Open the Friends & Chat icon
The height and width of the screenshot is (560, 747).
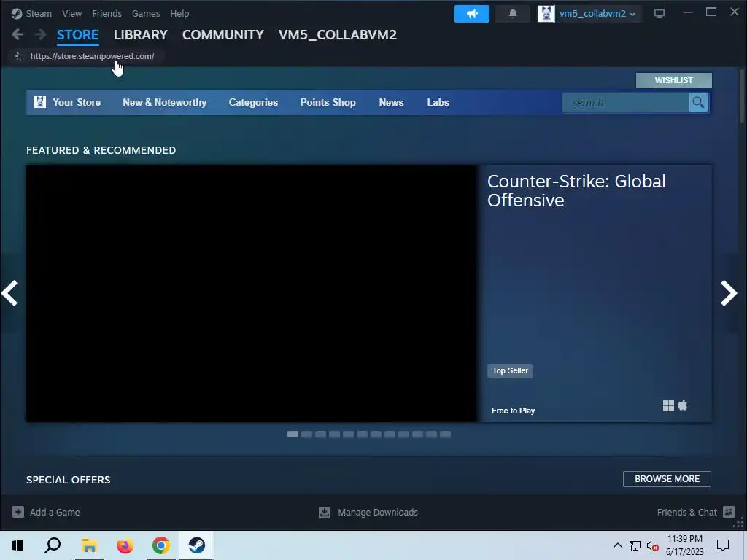729,512
